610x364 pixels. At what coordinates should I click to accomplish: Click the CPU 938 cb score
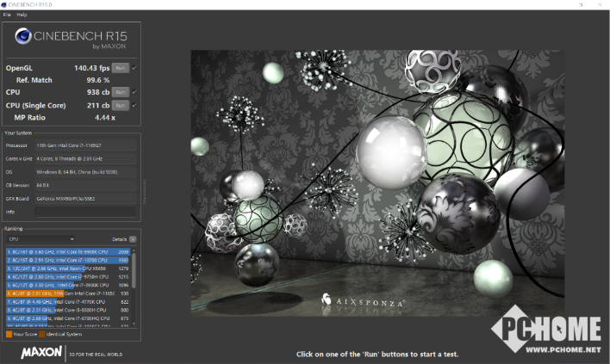(98, 92)
